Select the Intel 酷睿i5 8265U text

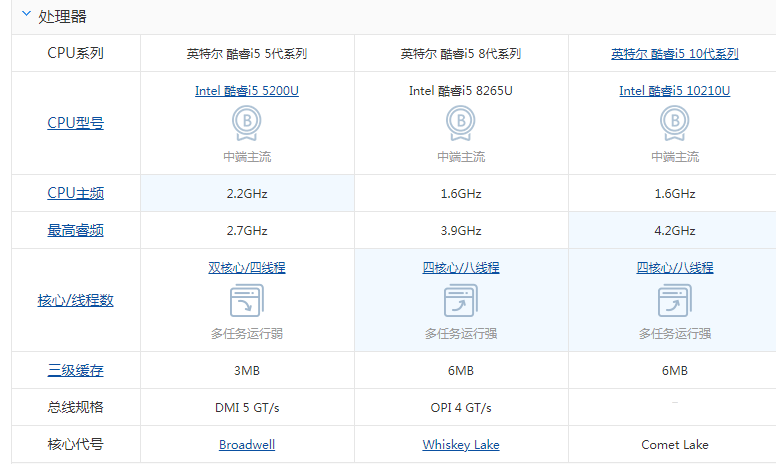click(x=461, y=91)
